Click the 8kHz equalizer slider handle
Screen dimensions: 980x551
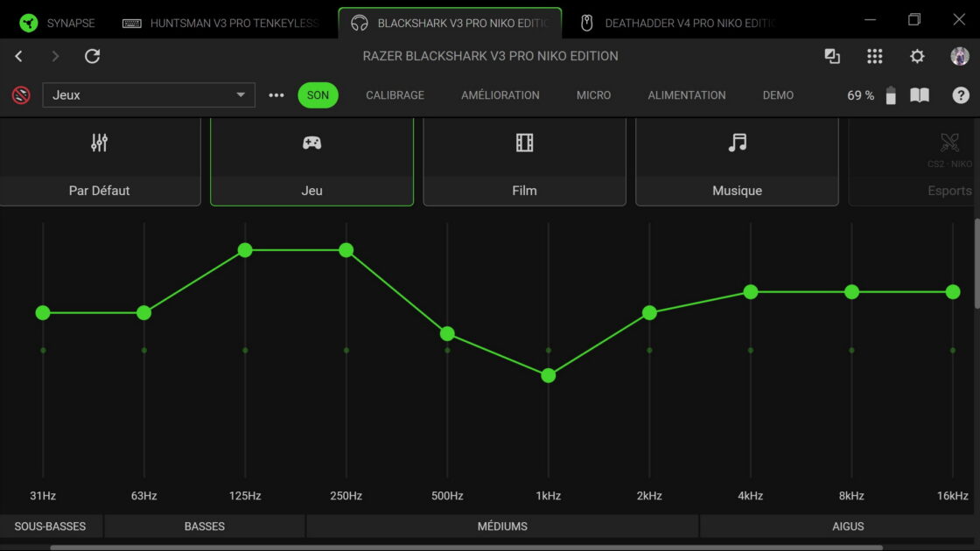coord(851,292)
